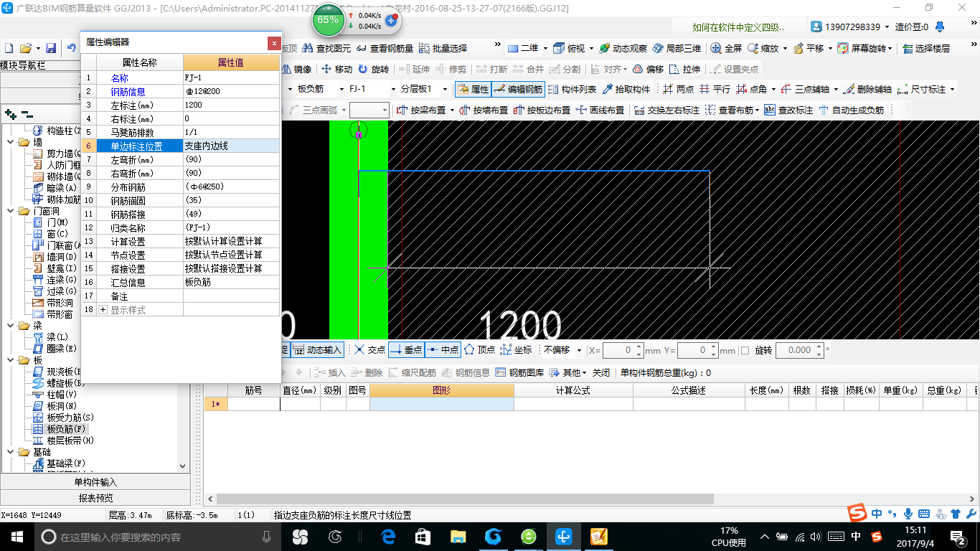Screen dimensions: 980x551
Task: Toggle 动态输入 dynamic input
Action: tap(317, 350)
